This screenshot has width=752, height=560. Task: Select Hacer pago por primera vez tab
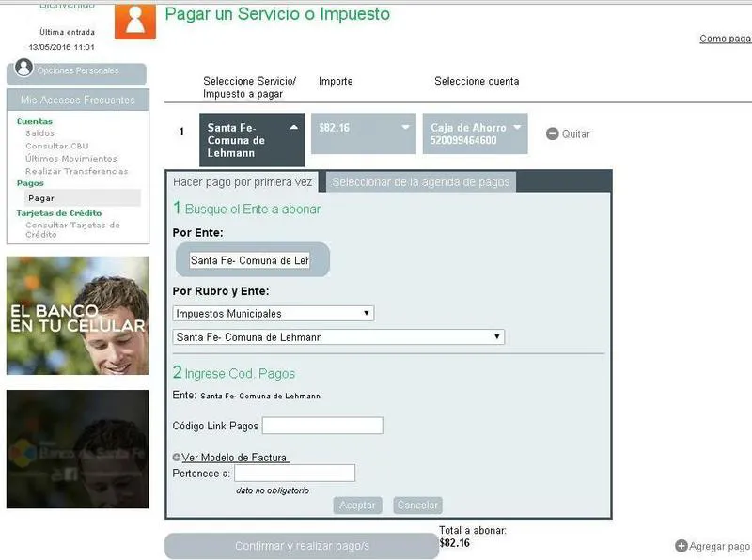coord(242,182)
